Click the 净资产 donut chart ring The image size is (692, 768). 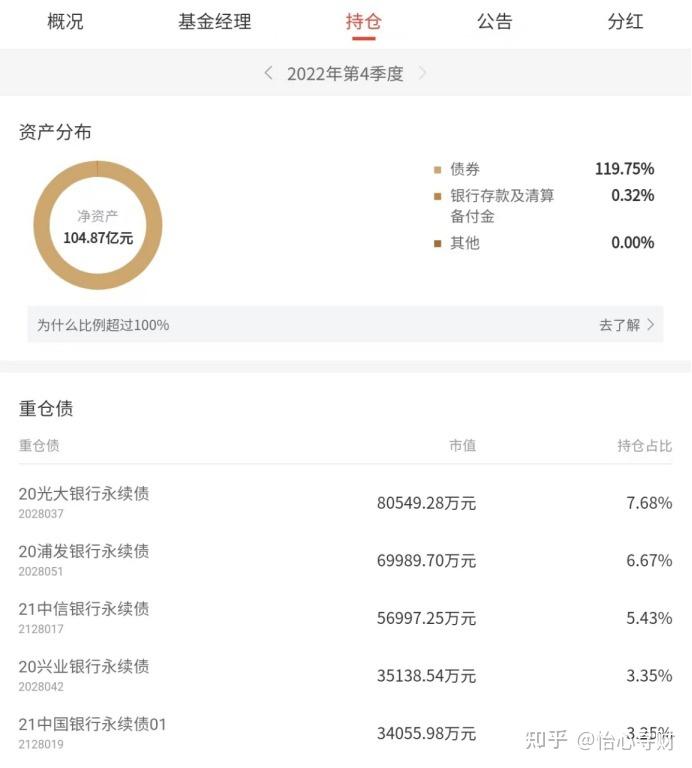[x=97, y=225]
